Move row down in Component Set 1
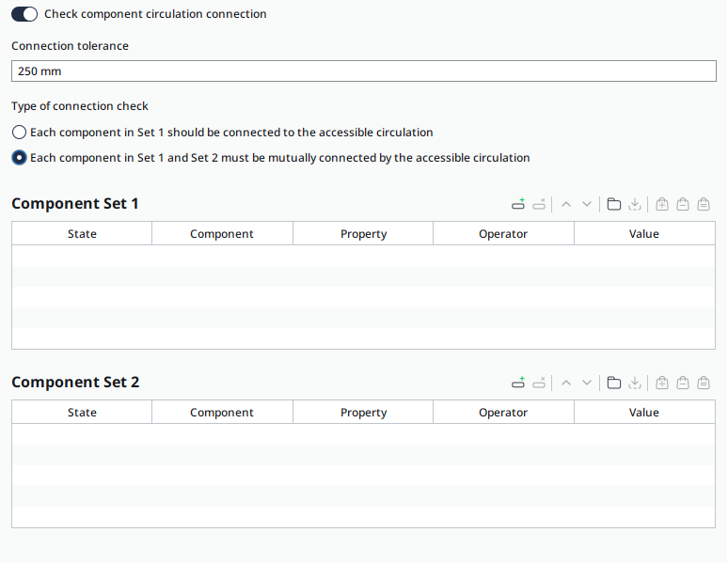This screenshot has height=564, width=728. (x=587, y=204)
